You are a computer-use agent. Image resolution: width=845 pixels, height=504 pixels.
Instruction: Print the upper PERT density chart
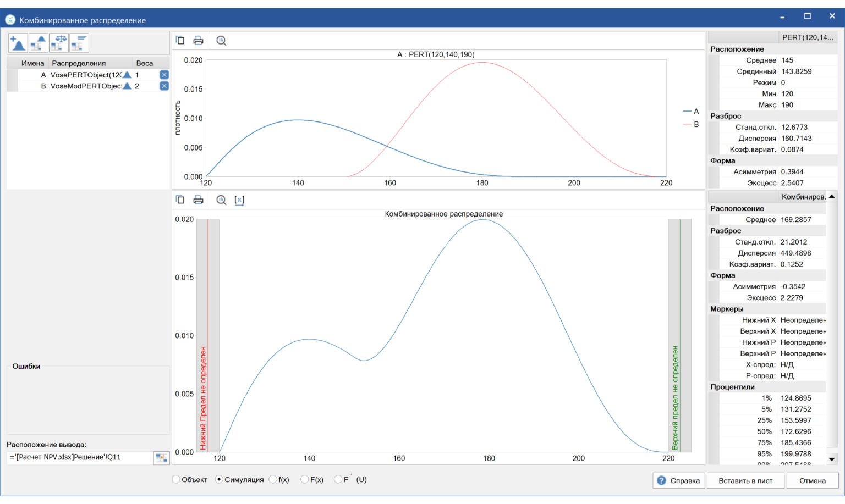pos(198,41)
